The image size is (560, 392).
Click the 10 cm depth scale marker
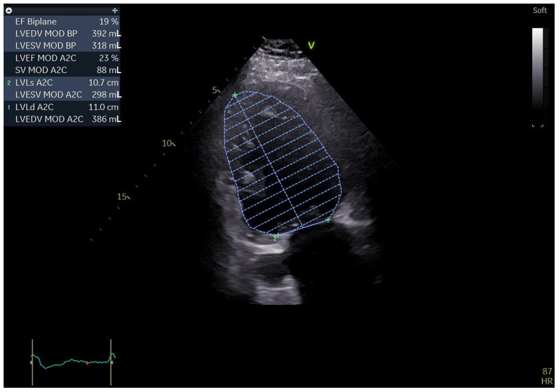click(168, 143)
